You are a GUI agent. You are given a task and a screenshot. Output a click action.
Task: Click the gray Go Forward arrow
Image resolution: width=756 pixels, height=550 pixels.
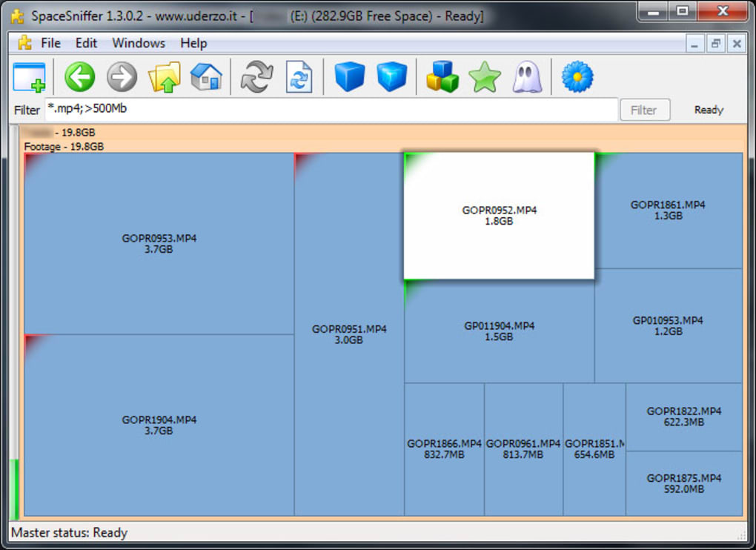click(122, 77)
